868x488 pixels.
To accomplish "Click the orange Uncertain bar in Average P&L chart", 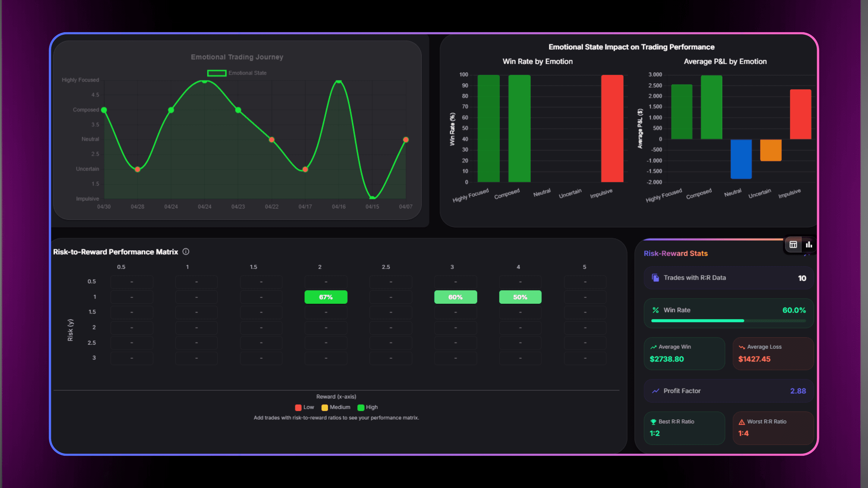I will [771, 150].
